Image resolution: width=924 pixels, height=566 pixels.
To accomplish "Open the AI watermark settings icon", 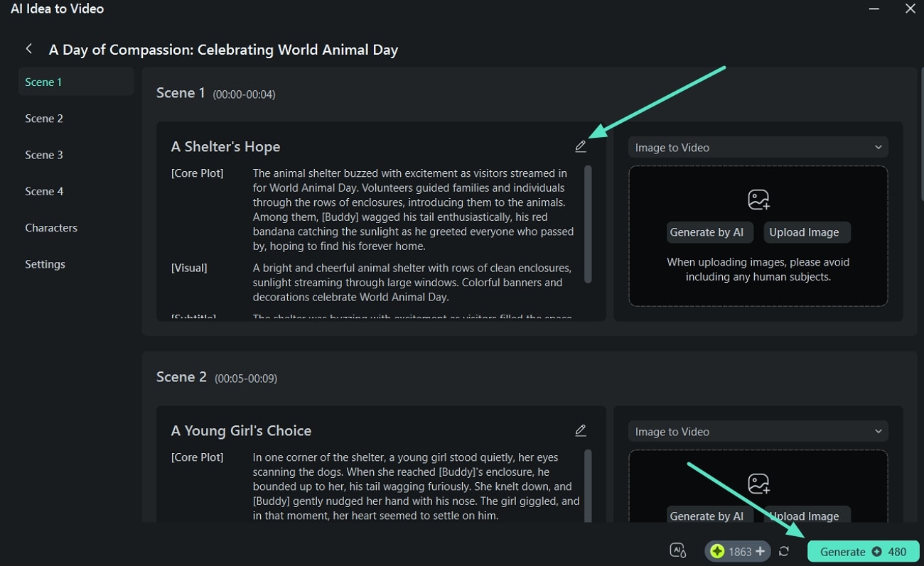I will [x=678, y=551].
